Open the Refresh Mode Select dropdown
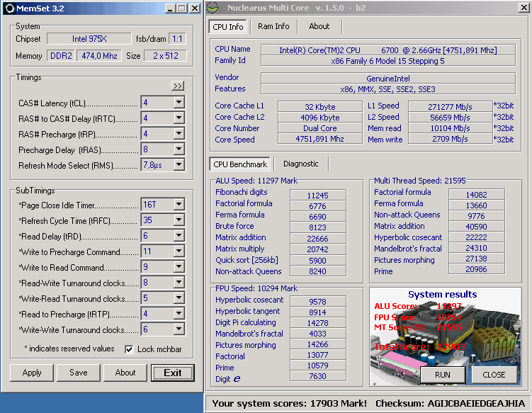The height and width of the screenshot is (413, 532). click(179, 164)
